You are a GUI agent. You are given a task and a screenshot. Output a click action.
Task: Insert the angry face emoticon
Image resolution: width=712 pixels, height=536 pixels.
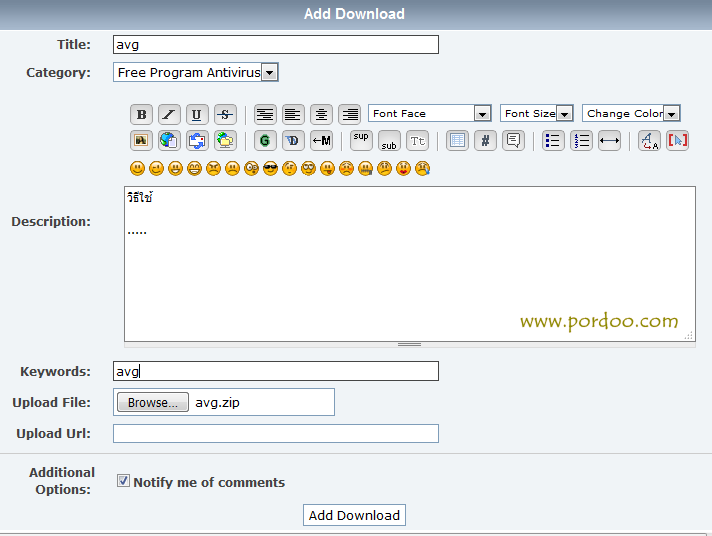pos(213,169)
